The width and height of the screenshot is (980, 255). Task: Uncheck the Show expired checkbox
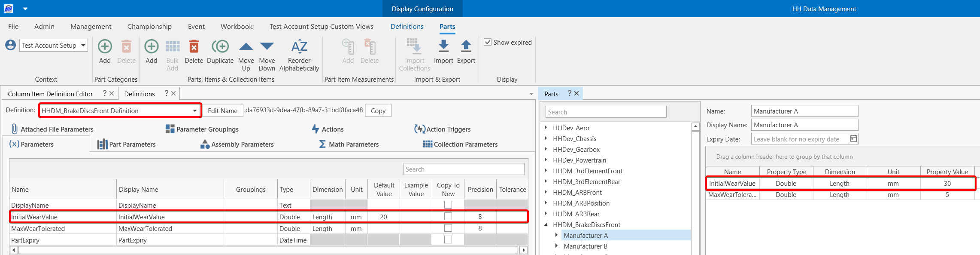coord(488,42)
